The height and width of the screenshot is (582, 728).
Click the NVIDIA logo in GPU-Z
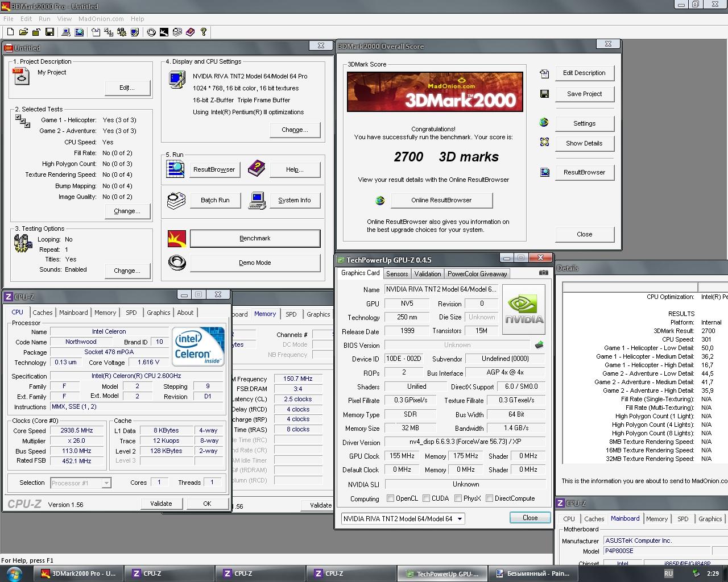pos(524,310)
